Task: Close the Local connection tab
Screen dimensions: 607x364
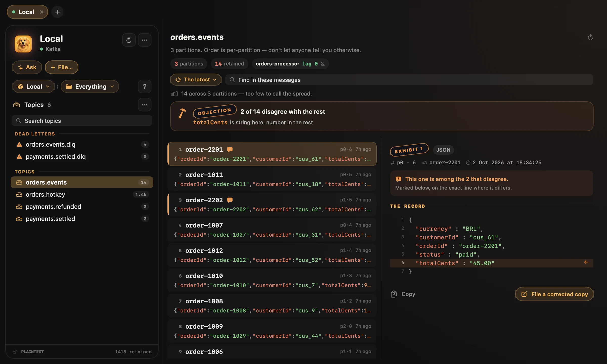Action: 42,12
